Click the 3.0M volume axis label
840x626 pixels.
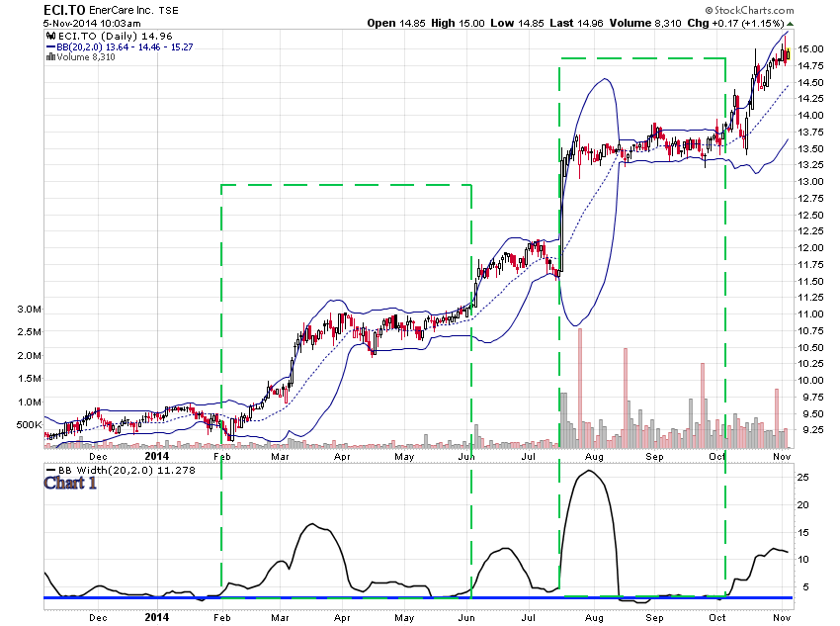tap(29, 310)
